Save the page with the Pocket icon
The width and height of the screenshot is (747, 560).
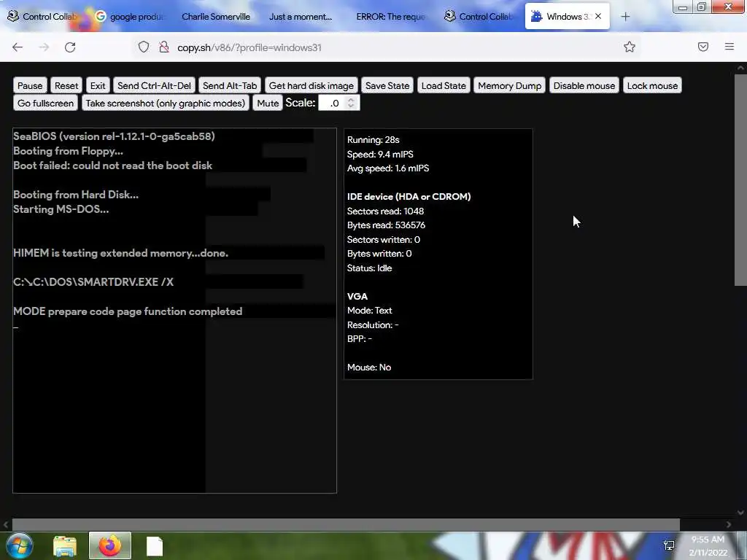click(x=703, y=47)
